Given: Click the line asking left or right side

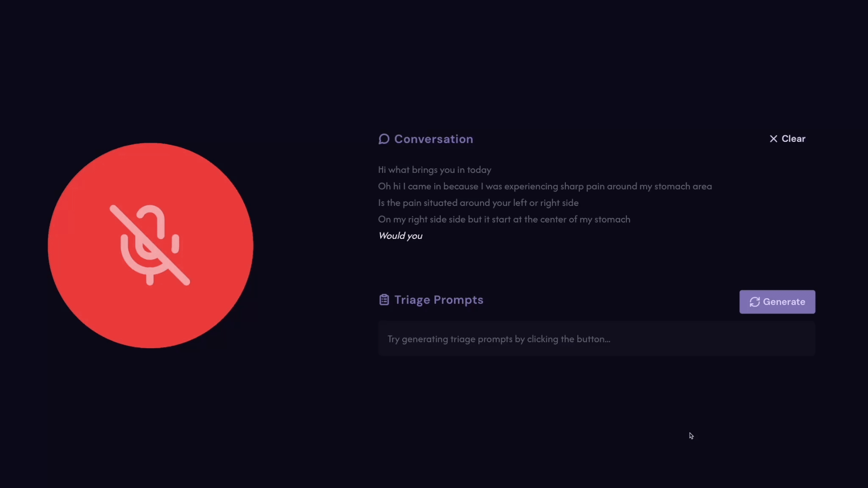Looking at the screenshot, I should tap(478, 203).
